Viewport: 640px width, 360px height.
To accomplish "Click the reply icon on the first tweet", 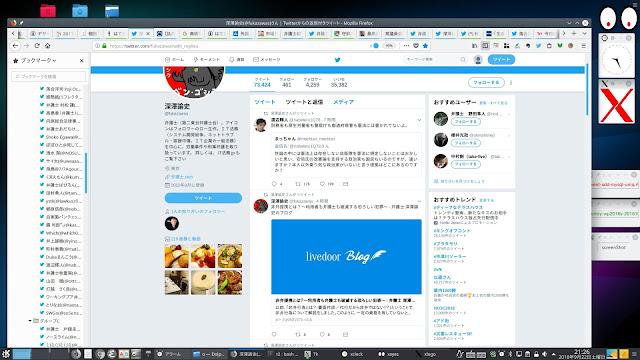I will 274,184.
